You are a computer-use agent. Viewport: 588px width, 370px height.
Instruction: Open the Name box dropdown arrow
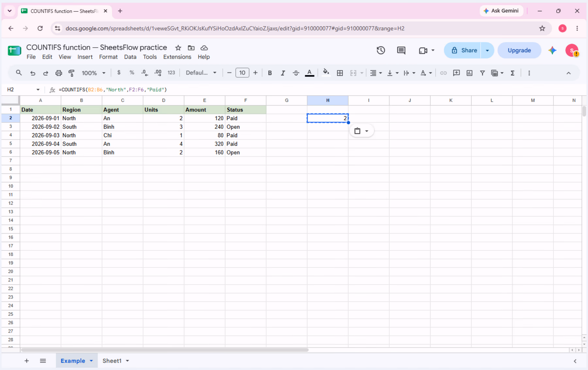tap(38, 89)
